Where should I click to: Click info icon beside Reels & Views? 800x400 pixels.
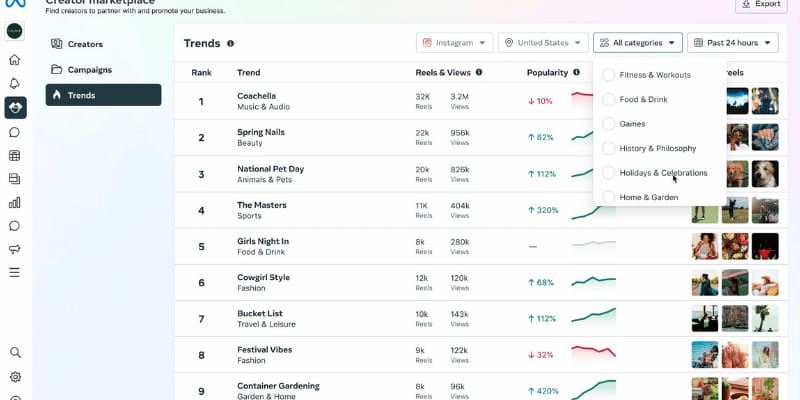coord(479,72)
